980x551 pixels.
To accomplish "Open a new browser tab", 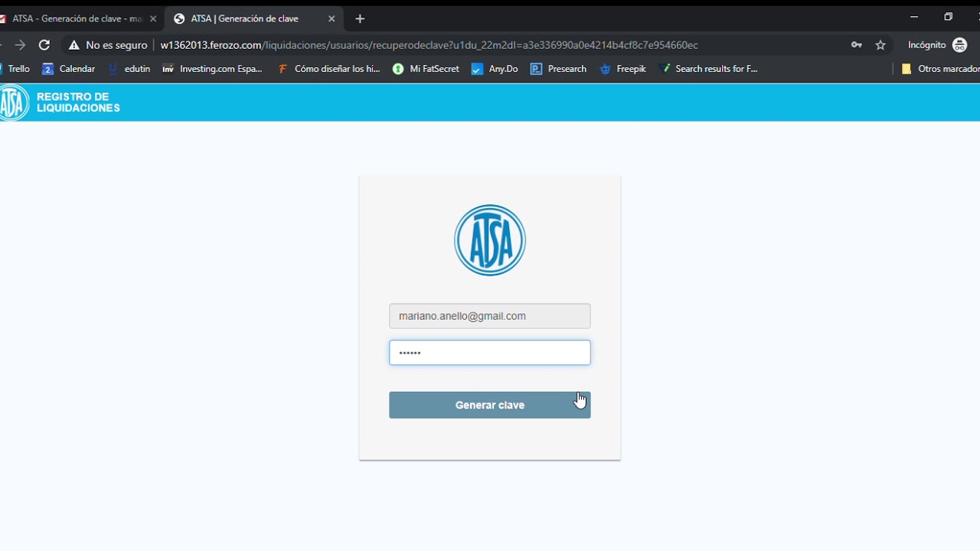I will (360, 18).
